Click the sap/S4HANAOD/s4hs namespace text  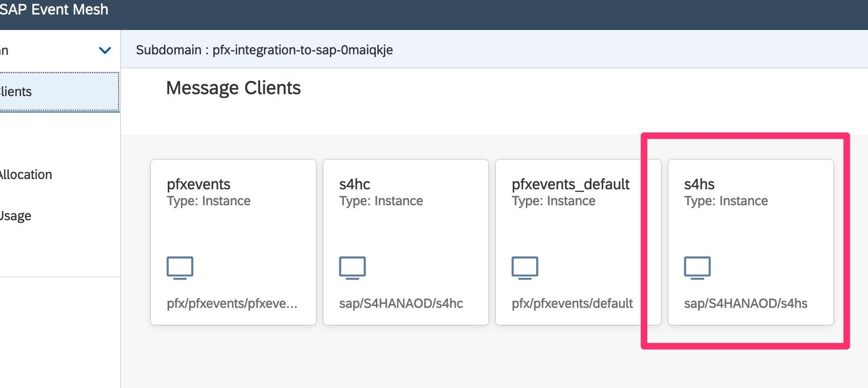746,304
